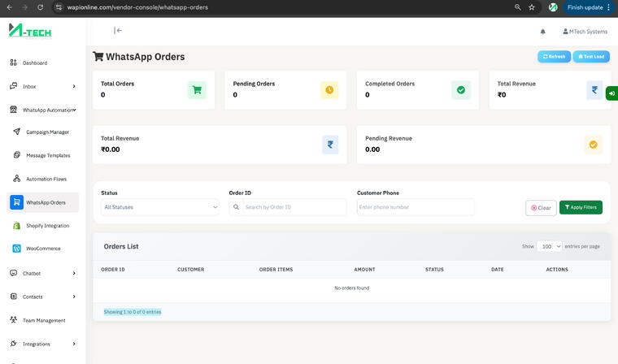The image size is (618, 364).
Task: Click the green Total Orders cart icon
Action: coord(197,90)
